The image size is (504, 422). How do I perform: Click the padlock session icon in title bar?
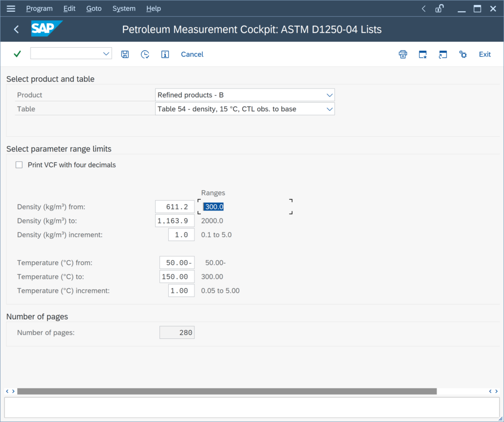[440, 8]
